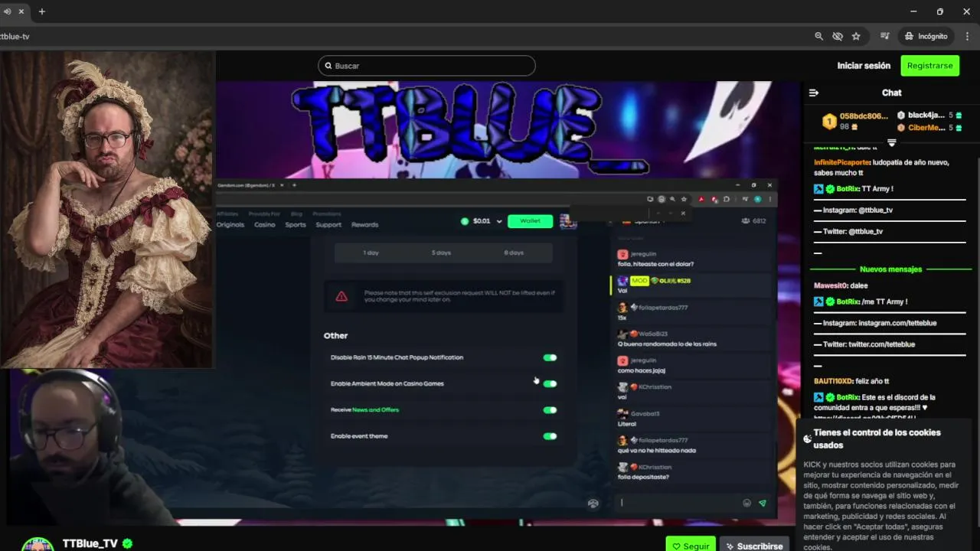Image resolution: width=980 pixels, height=551 pixels.
Task: Select the CiberMe leaderboard entry
Action: [929, 127]
